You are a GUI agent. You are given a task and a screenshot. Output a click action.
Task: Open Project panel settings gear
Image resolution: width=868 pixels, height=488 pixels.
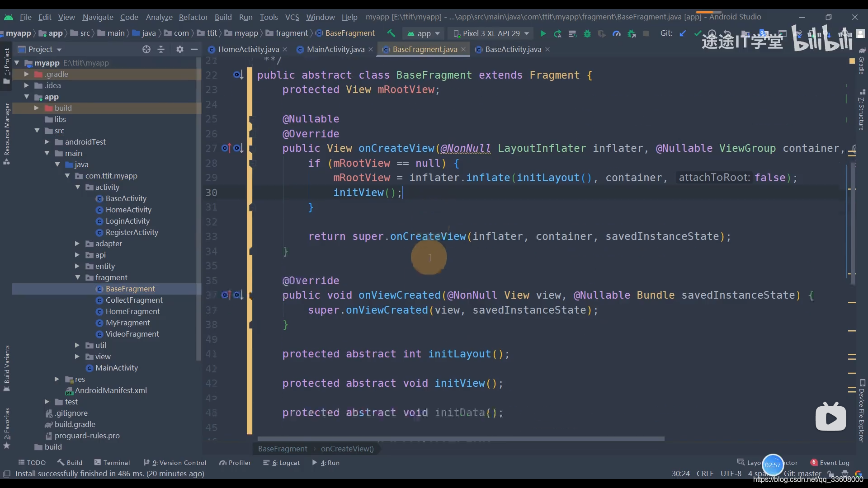179,49
